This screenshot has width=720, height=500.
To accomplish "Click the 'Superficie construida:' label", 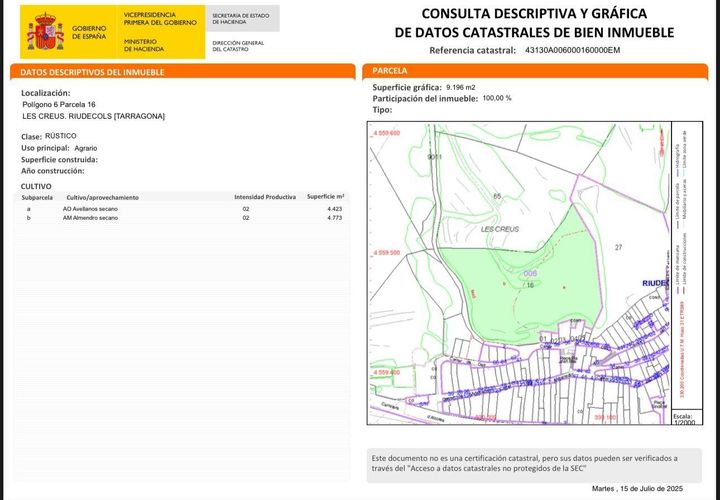I will (x=59, y=160).
